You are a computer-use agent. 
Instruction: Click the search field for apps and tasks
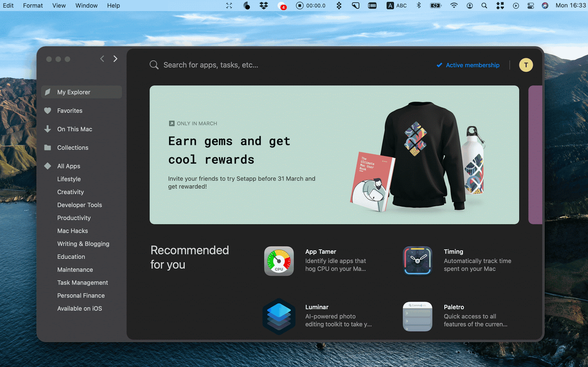coord(211,65)
